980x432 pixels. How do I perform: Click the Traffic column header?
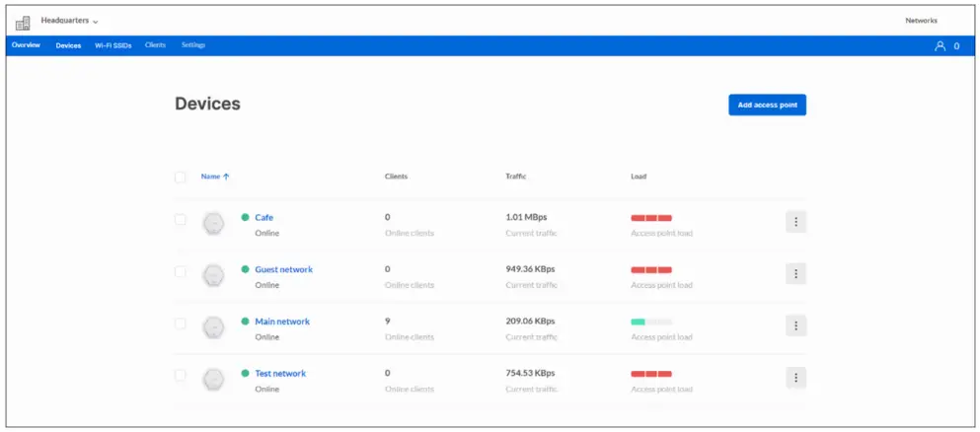coord(515,177)
